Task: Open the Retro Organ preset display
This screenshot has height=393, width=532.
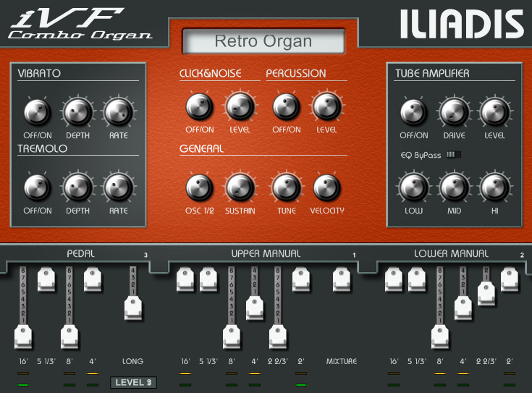Action: click(x=263, y=41)
